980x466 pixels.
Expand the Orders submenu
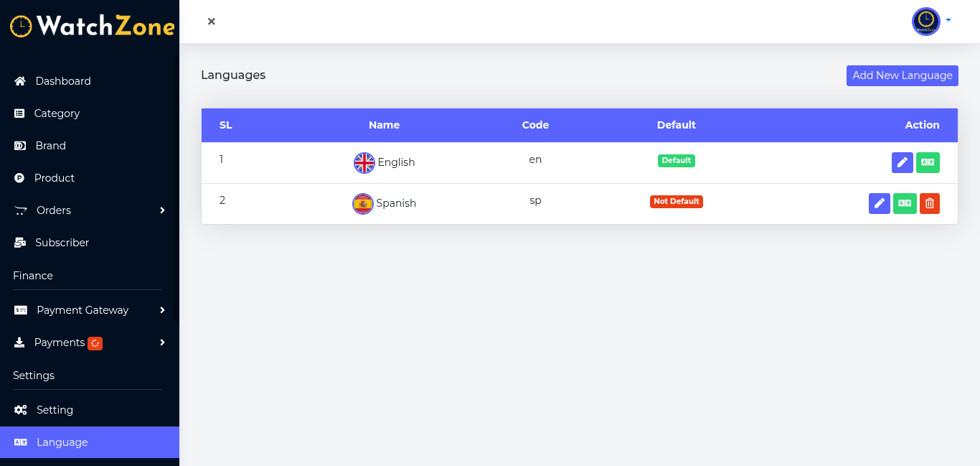tap(162, 210)
